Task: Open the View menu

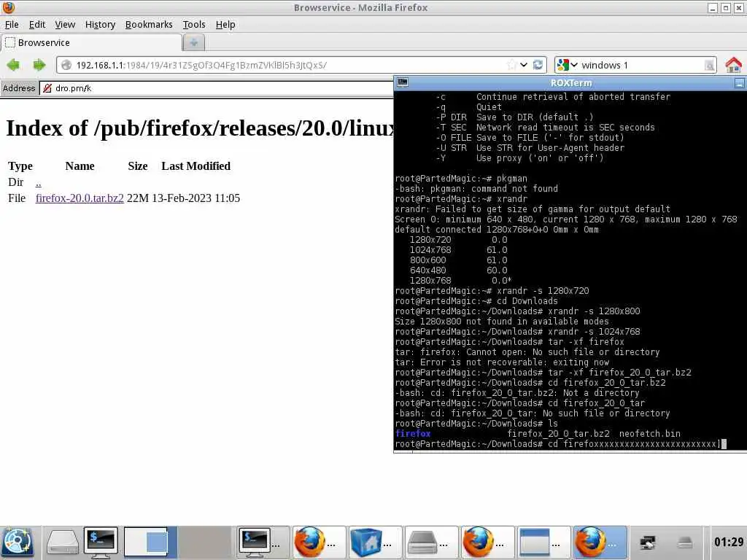Action: (x=65, y=24)
